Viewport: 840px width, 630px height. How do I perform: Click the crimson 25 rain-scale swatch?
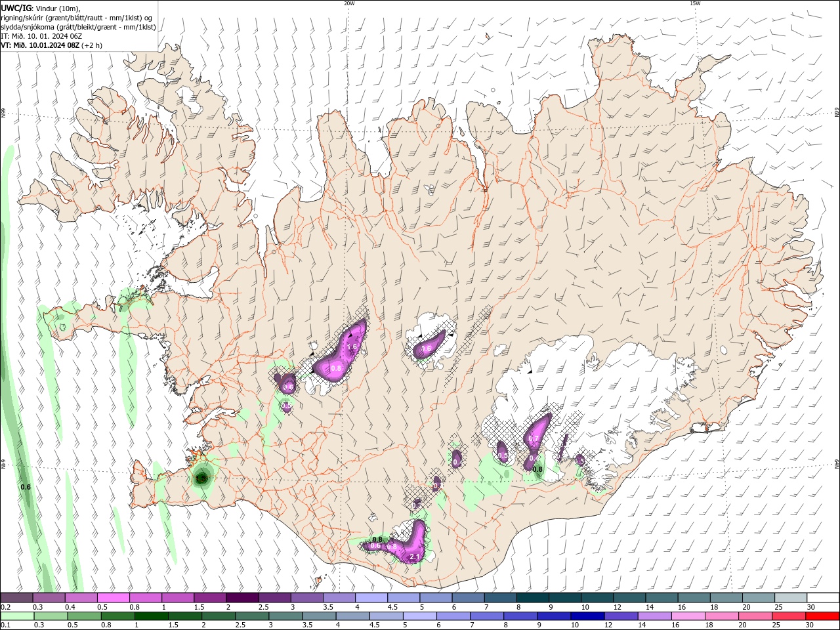tap(789, 616)
